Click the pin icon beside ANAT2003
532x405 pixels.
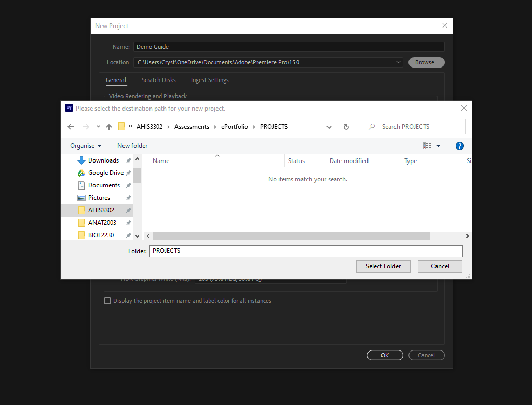tap(129, 223)
